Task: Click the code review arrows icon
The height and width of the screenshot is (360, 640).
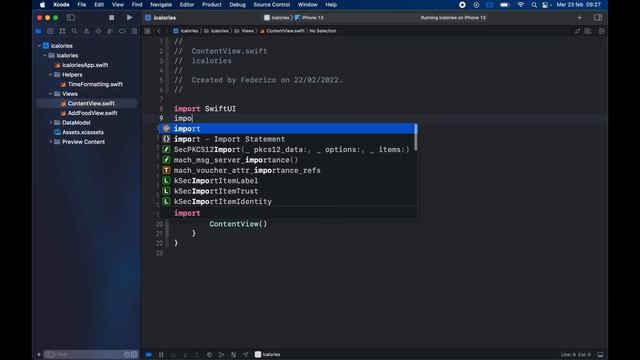Action: (577, 31)
